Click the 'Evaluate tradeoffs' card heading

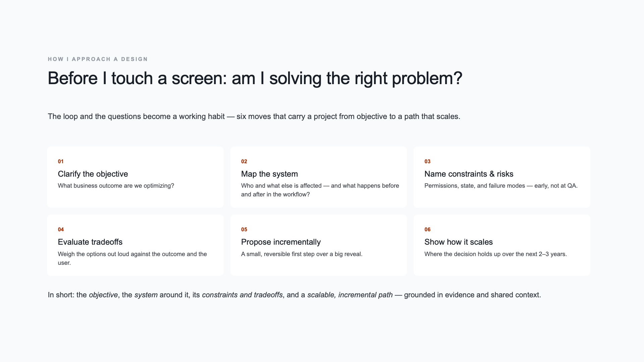pyautogui.click(x=90, y=242)
